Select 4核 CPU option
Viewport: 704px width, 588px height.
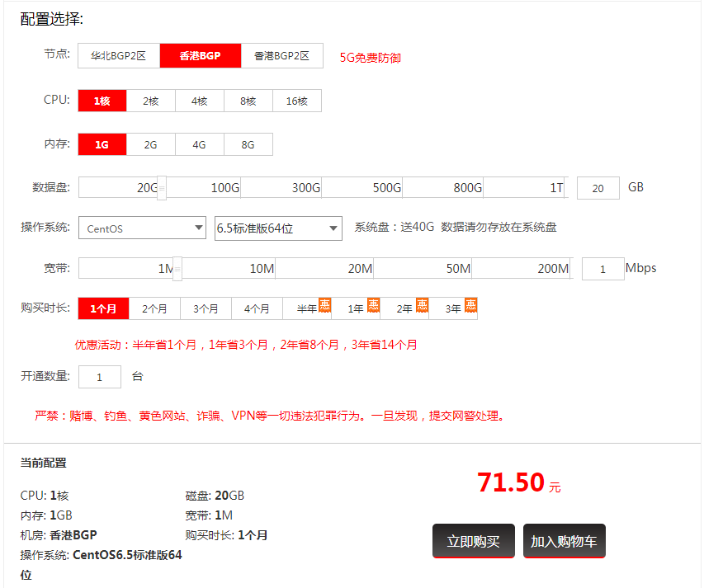[x=199, y=101]
